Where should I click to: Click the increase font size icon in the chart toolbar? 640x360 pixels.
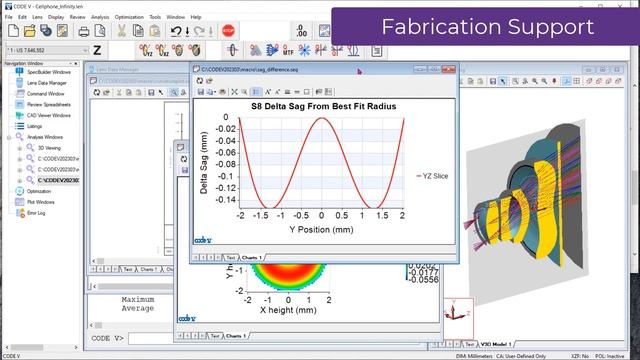tap(268, 92)
